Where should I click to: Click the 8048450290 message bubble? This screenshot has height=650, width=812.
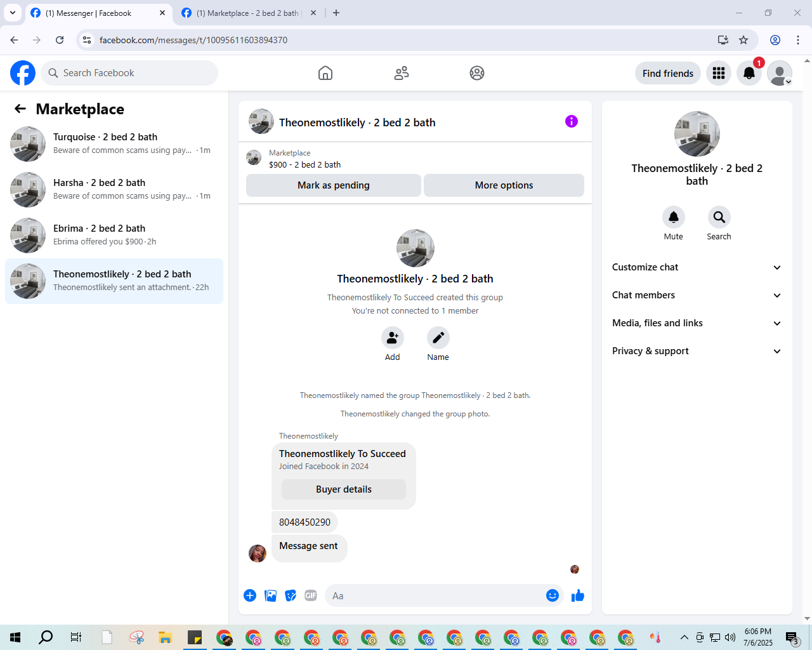coord(305,522)
